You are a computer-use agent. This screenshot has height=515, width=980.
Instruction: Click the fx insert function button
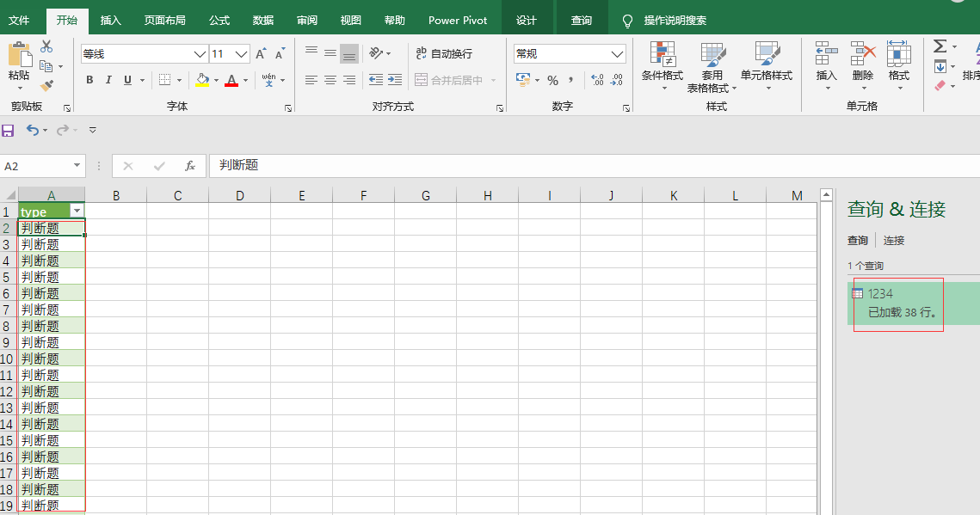191,167
